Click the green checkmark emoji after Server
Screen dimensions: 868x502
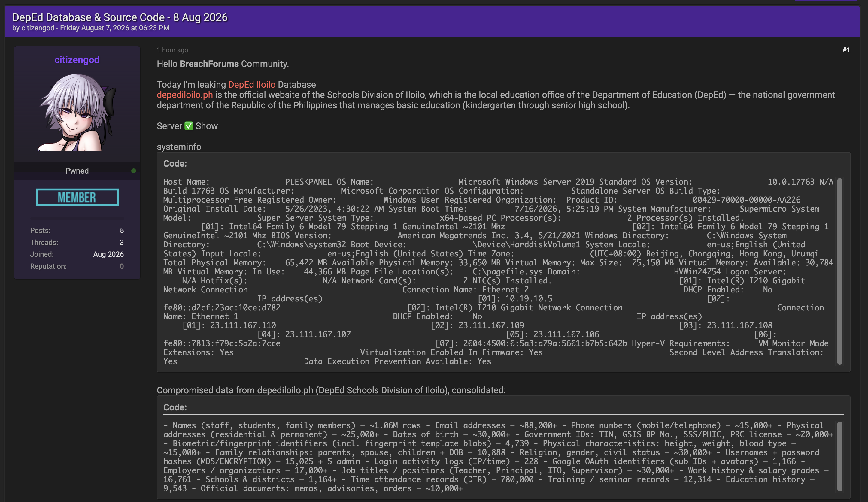click(x=189, y=126)
